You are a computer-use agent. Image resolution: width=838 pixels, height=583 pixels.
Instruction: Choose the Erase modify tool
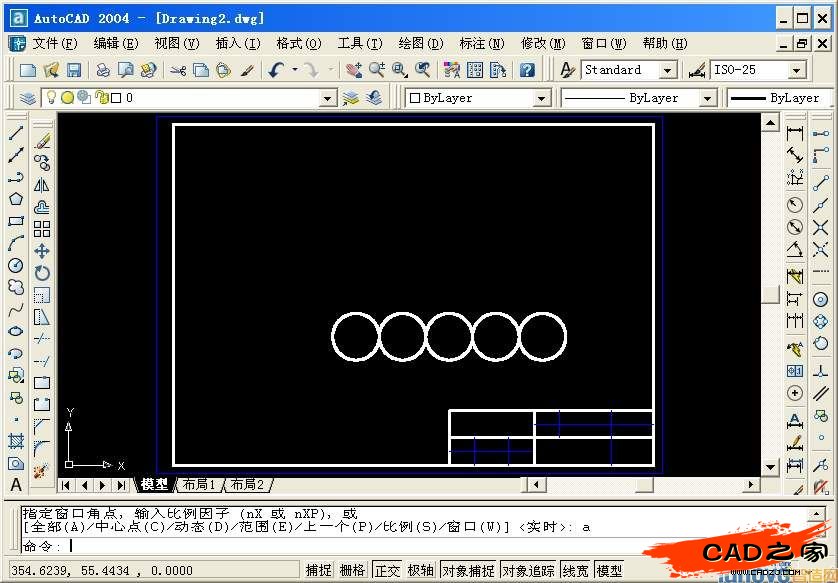click(x=42, y=141)
